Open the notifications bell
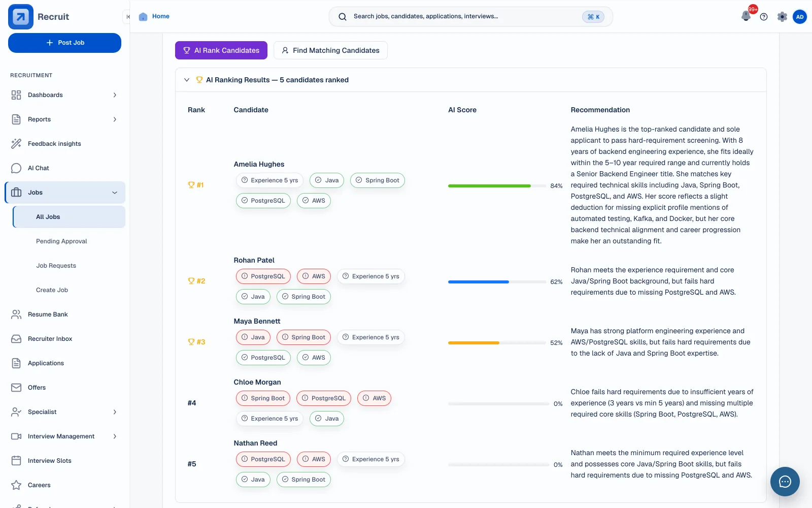This screenshot has height=508, width=812. (746, 16)
